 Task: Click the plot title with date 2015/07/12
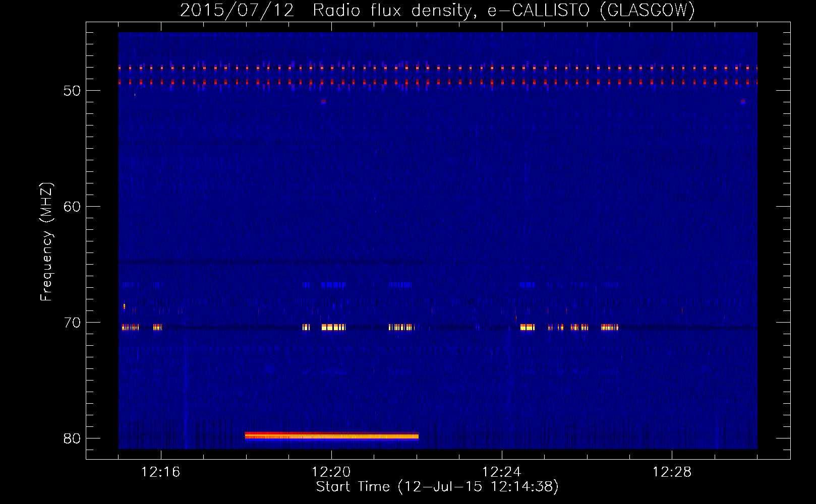[437, 10]
